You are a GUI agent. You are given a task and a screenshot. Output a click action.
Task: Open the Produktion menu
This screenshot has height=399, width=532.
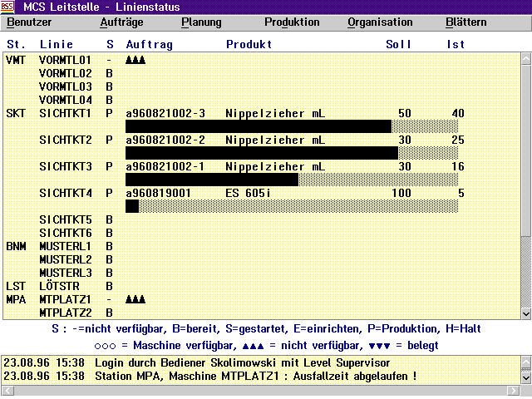pyautogui.click(x=292, y=22)
